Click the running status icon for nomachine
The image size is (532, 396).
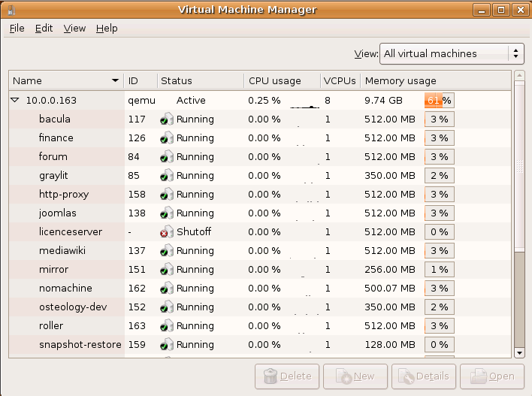(167, 288)
